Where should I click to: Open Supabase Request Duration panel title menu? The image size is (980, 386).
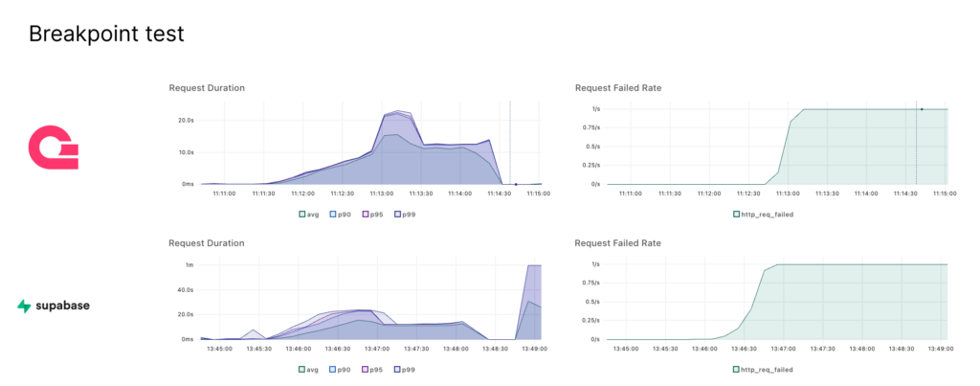pyautogui.click(x=207, y=243)
